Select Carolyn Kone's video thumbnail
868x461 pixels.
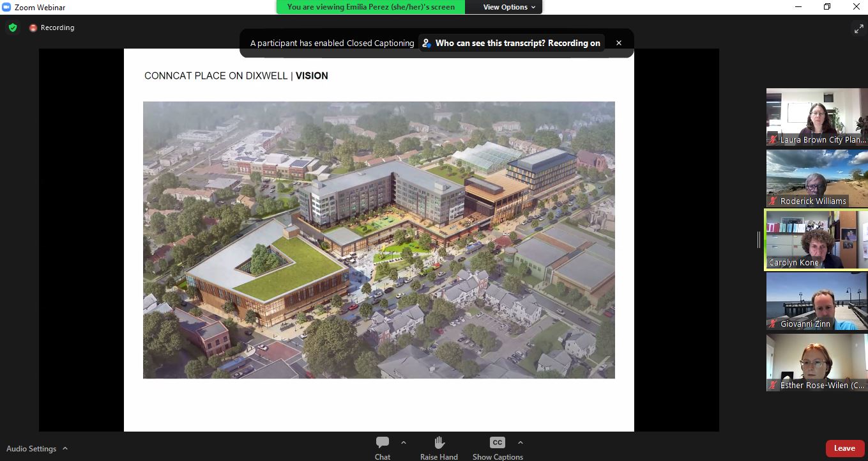(816, 239)
